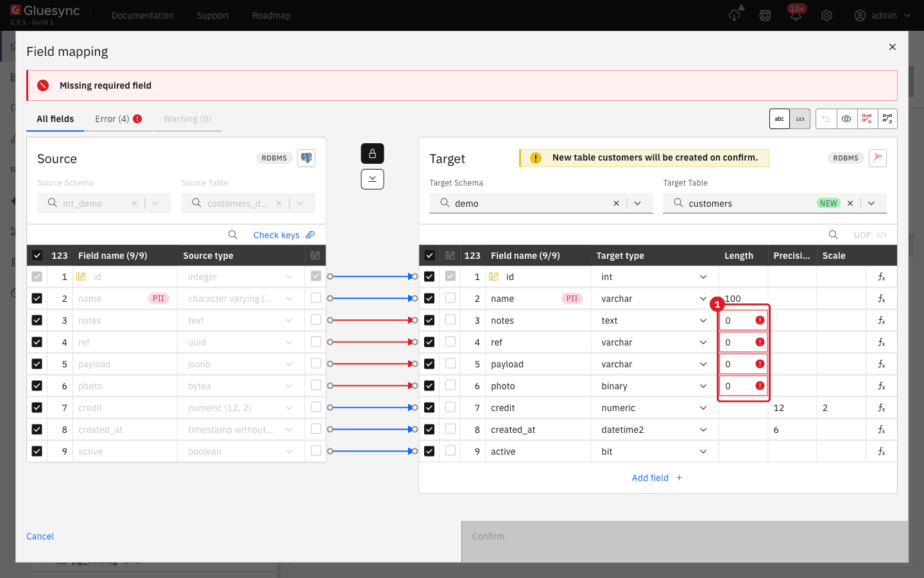Click the notifications bell icon
Image resolution: width=924 pixels, height=578 pixels.
click(x=796, y=15)
